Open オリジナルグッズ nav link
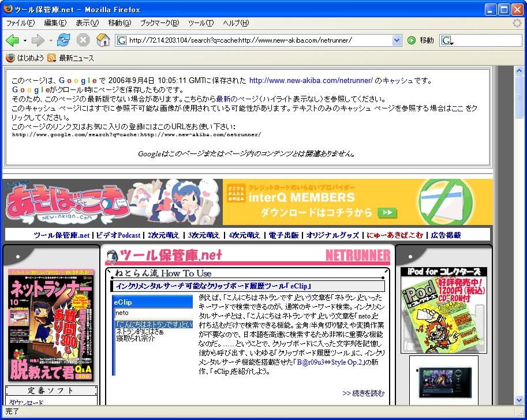The image size is (527, 420). [332, 235]
